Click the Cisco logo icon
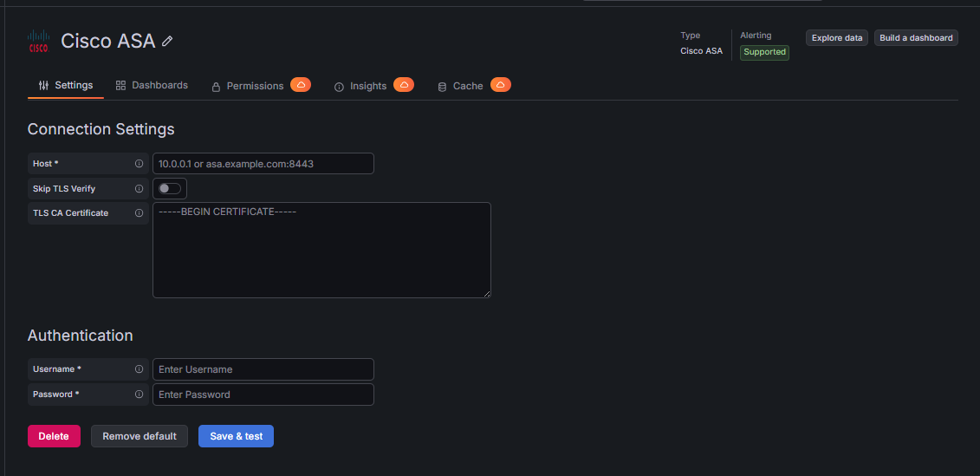Screen dimensions: 980x476 pyautogui.click(x=39, y=42)
